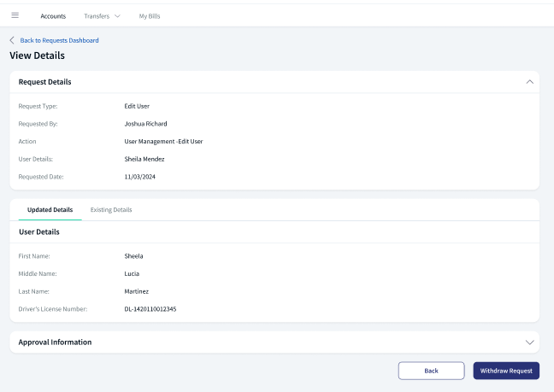Open My Bills in navigation
The image size is (554, 392).
click(x=150, y=16)
